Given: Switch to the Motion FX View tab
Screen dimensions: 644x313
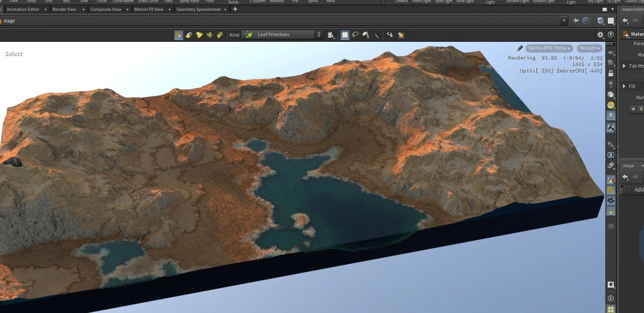Looking at the screenshot, I should (x=149, y=9).
